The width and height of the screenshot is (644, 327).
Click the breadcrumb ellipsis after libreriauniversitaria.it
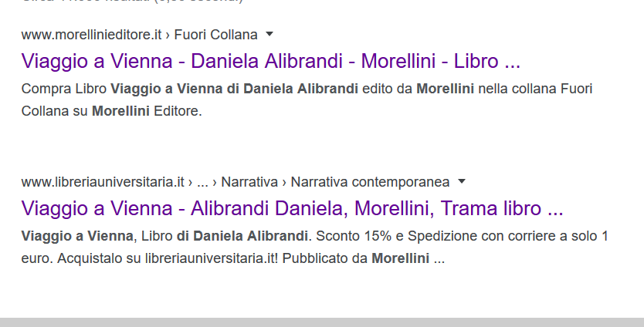pyautogui.click(x=203, y=182)
